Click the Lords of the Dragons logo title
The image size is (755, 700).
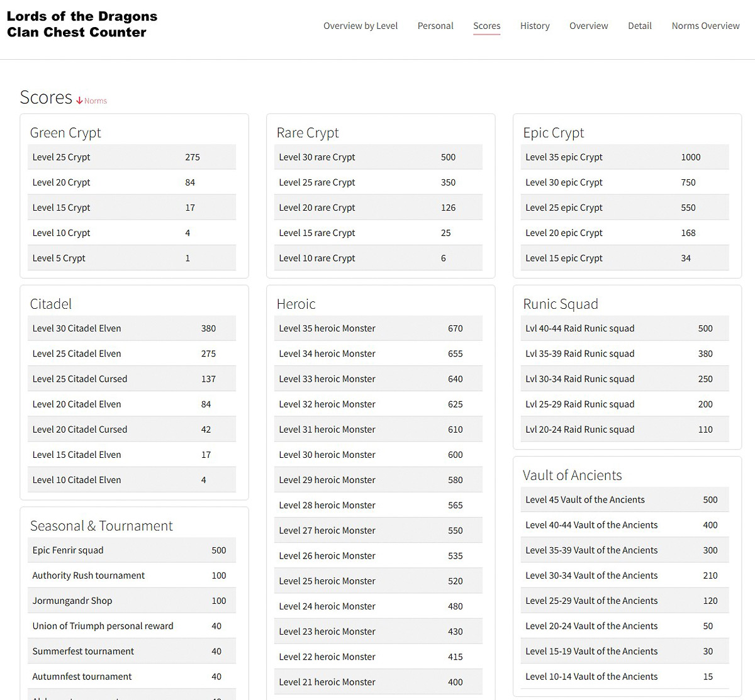pyautogui.click(x=82, y=25)
